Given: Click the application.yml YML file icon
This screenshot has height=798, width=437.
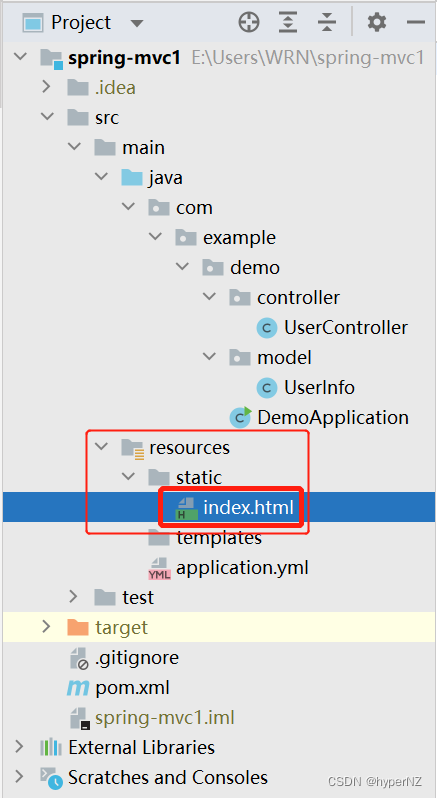Looking at the screenshot, I should click(159, 568).
